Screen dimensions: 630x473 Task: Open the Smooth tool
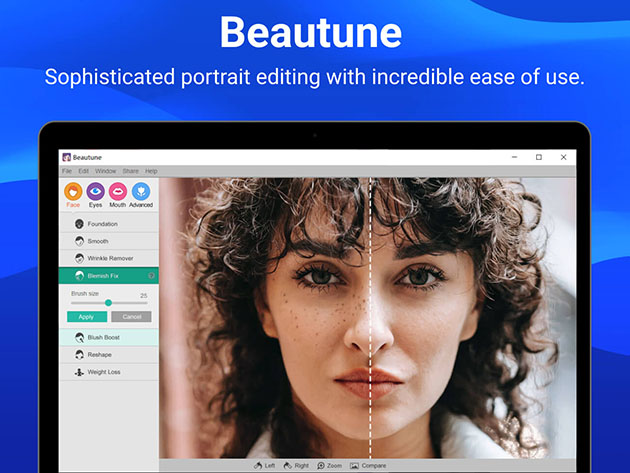point(109,241)
